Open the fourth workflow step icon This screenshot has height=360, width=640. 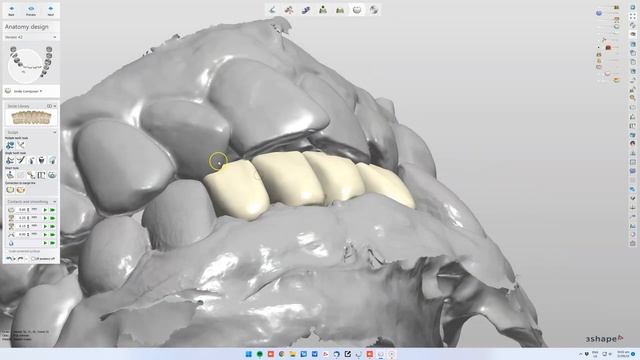point(323,10)
